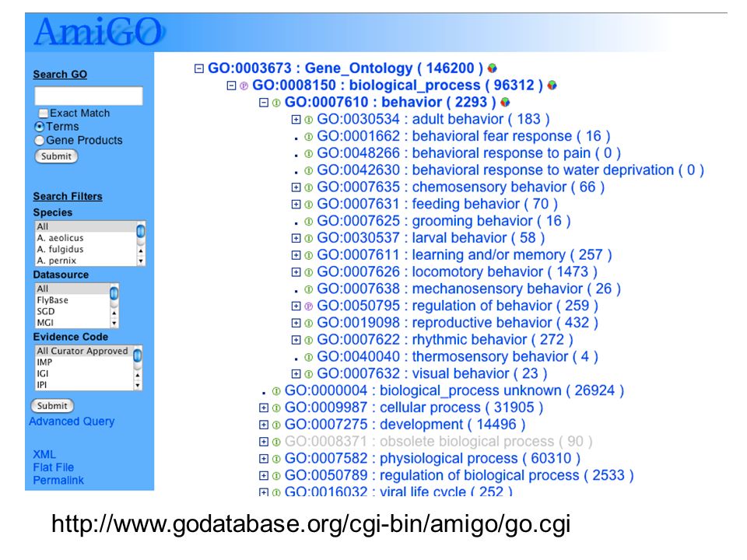Image resolution: width=747 pixels, height=560 pixels.
Task: Click the is-a icon beside visual behavior
Action: tap(309, 374)
